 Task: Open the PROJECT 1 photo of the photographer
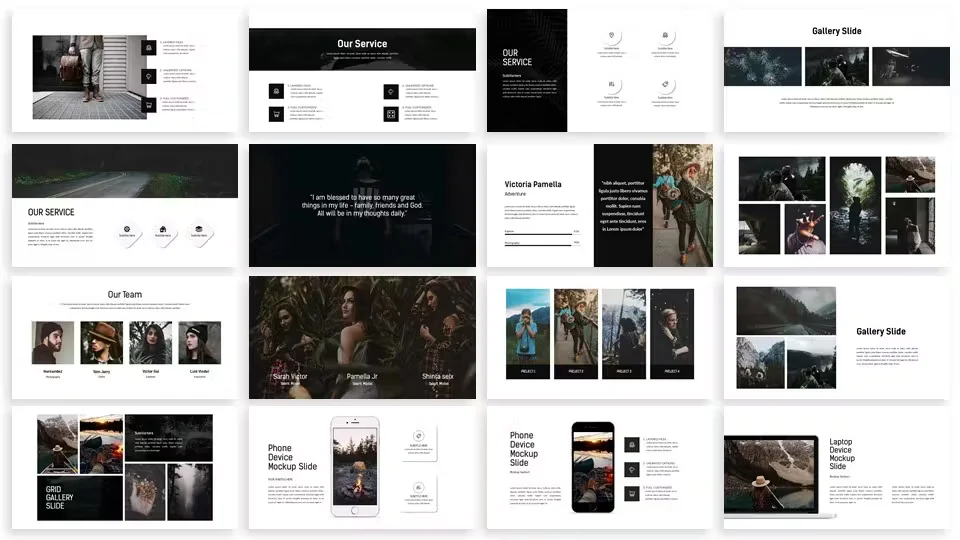point(528,327)
